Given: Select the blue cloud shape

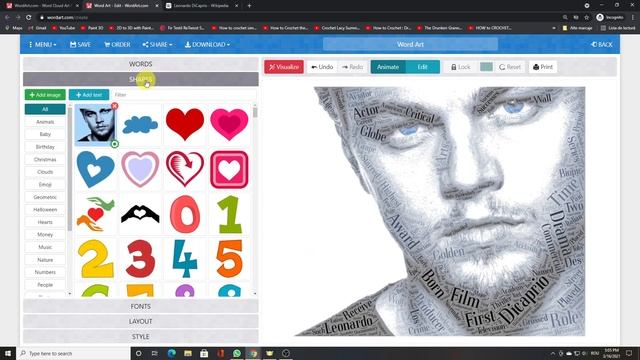Looking at the screenshot, I should 140,124.
